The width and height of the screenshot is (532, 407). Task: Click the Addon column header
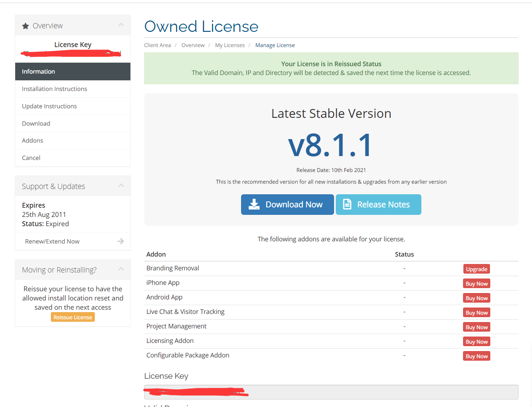[x=156, y=254]
